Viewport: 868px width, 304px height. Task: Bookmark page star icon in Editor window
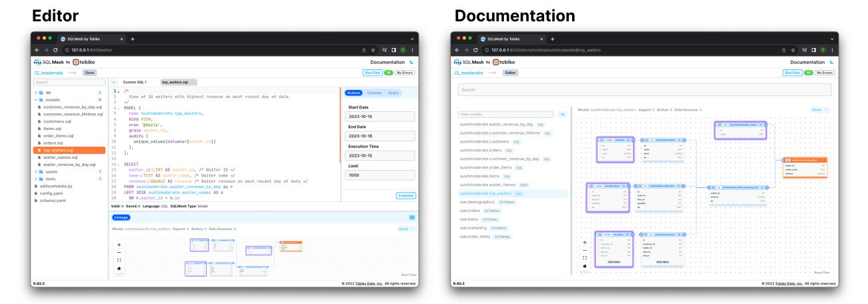pos(373,49)
